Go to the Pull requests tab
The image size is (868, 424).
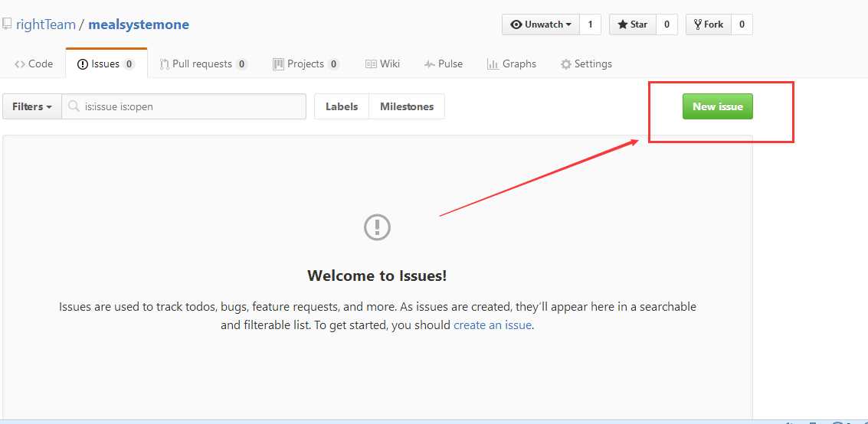203,64
